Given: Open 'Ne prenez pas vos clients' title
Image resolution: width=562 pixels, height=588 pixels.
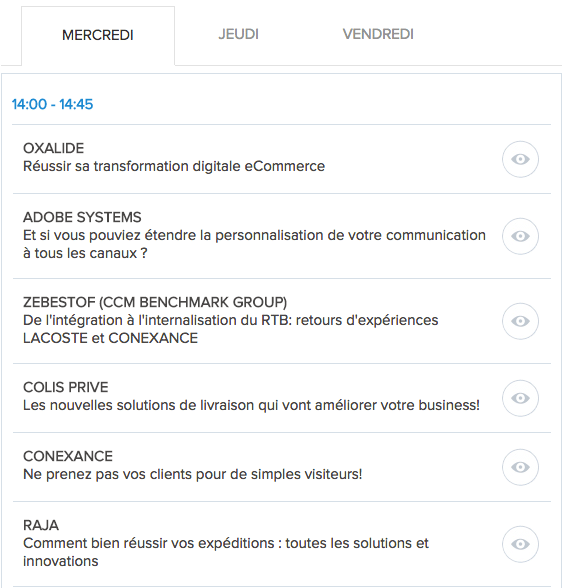Looking at the screenshot, I should pyautogui.click(x=193, y=474).
